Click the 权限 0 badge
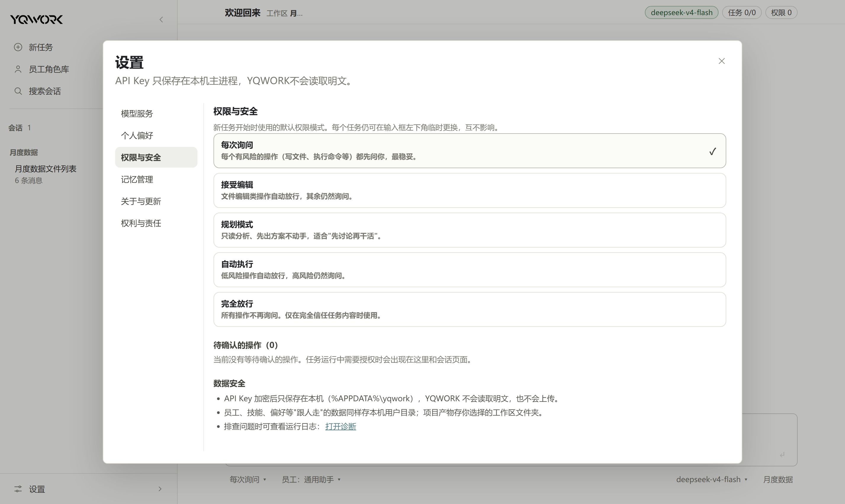This screenshot has height=504, width=845. click(x=781, y=12)
